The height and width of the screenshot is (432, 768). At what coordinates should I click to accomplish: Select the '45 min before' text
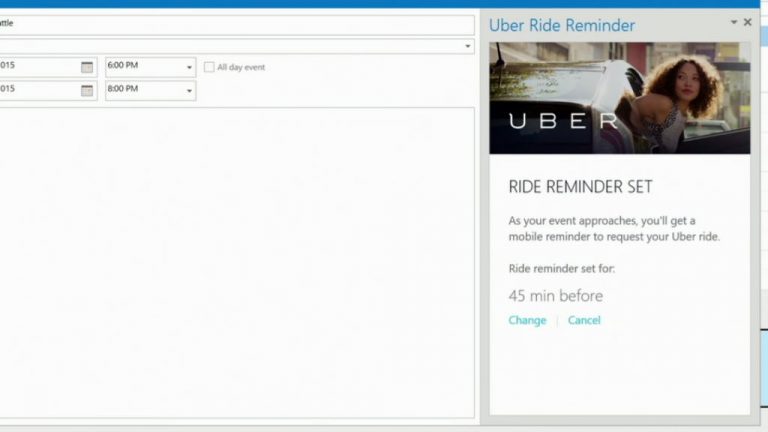[555, 296]
